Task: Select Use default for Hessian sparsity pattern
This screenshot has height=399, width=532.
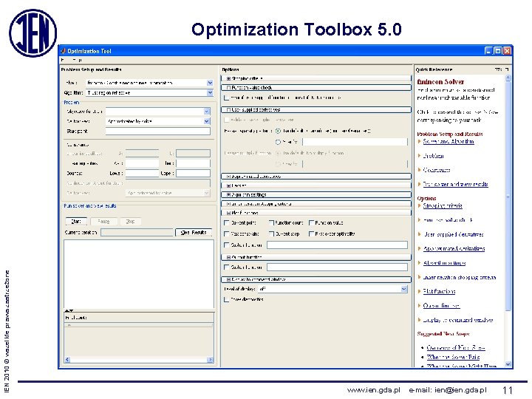Action: 279,131
